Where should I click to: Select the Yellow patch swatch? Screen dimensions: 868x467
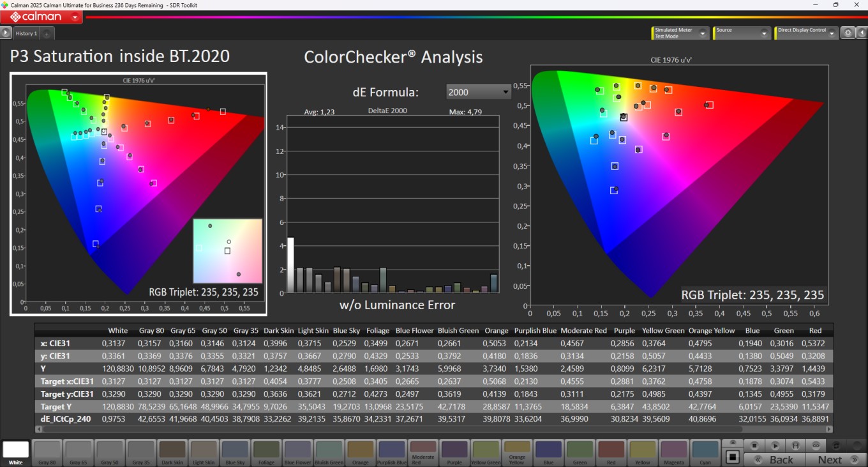point(642,452)
